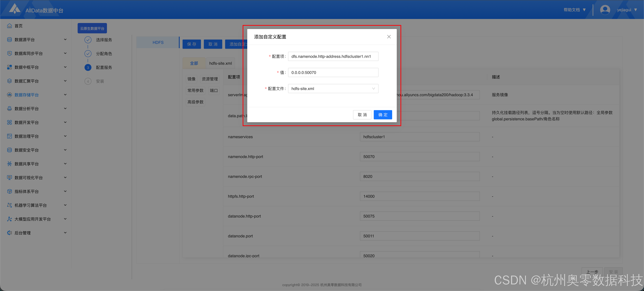Click the 配置项 input field
The height and width of the screenshot is (291, 644).
point(333,57)
